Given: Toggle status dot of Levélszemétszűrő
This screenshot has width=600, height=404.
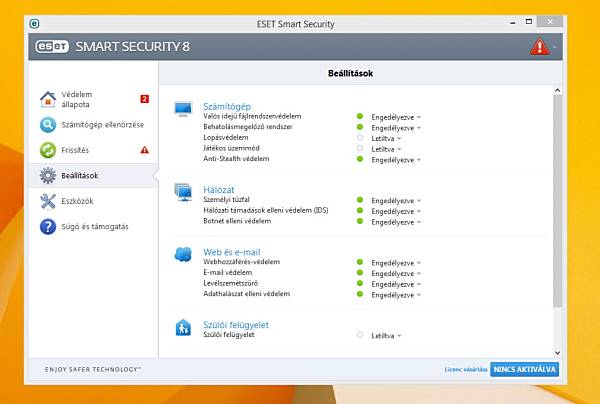Looking at the screenshot, I should pyautogui.click(x=360, y=283).
